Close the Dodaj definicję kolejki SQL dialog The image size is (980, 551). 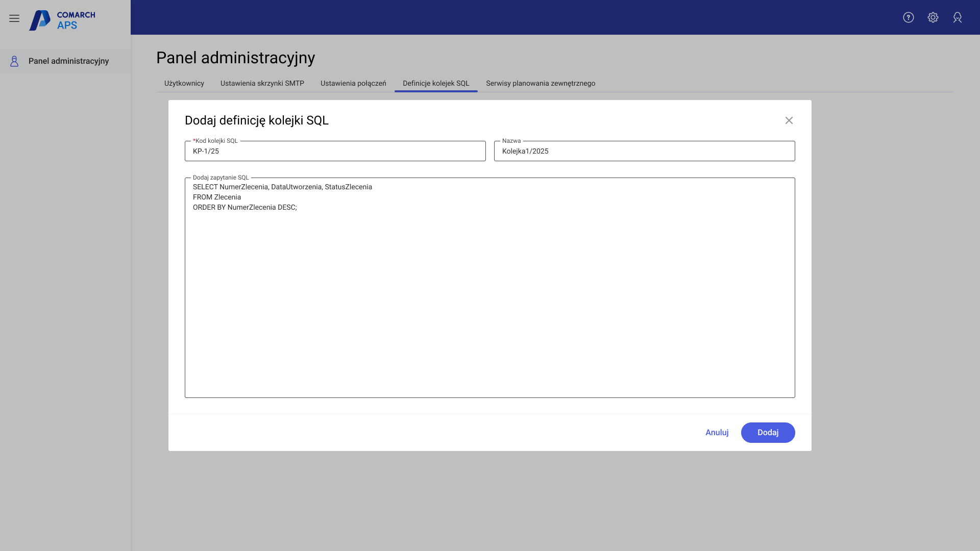click(789, 120)
